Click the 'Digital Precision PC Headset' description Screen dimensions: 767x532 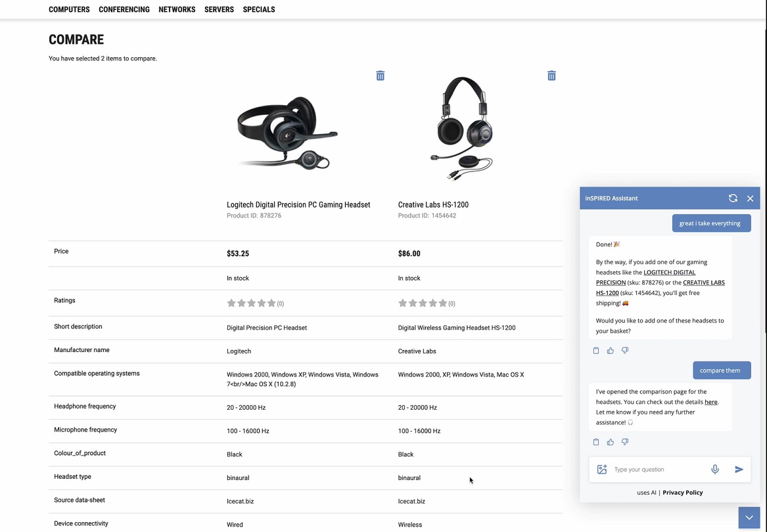click(267, 328)
